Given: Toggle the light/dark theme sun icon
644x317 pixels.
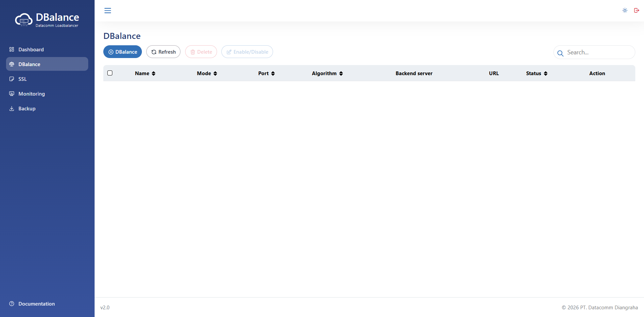Looking at the screenshot, I should pyautogui.click(x=625, y=10).
